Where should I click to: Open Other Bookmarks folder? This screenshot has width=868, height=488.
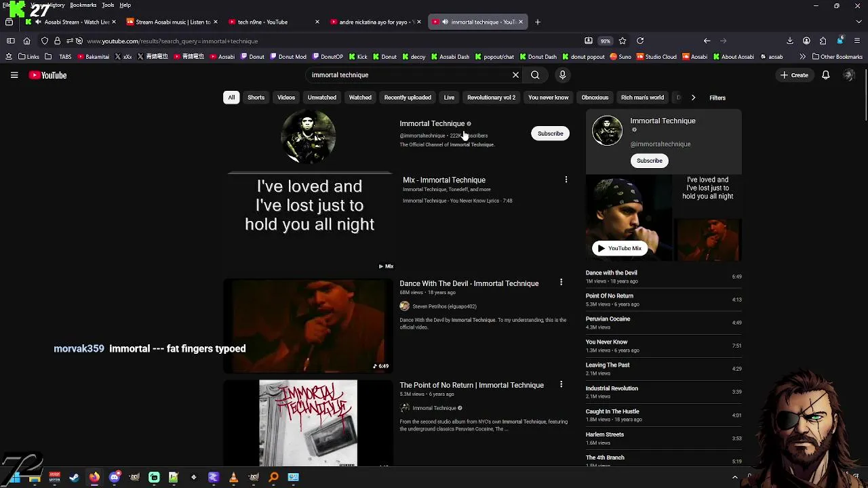pyautogui.click(x=837, y=57)
